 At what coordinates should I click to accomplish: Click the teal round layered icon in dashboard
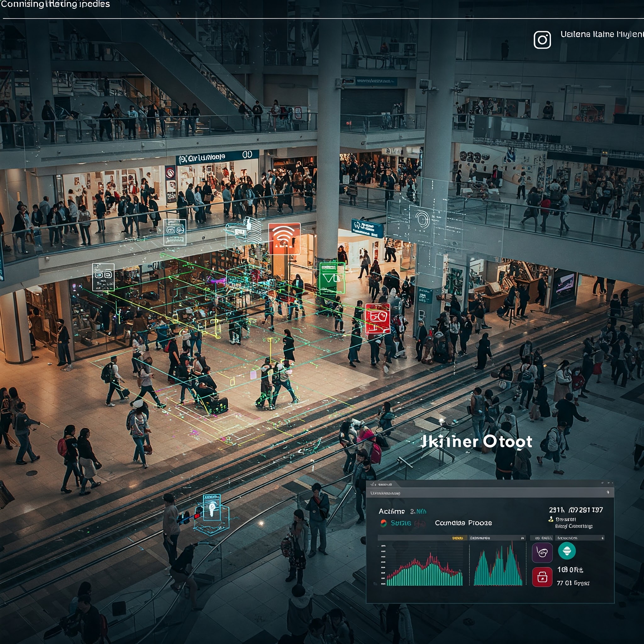(x=567, y=551)
